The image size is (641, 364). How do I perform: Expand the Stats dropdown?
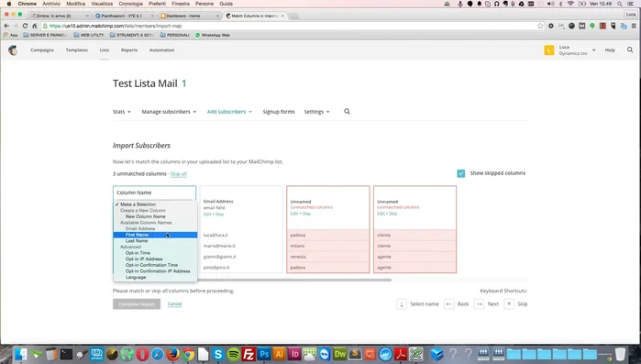click(x=122, y=112)
